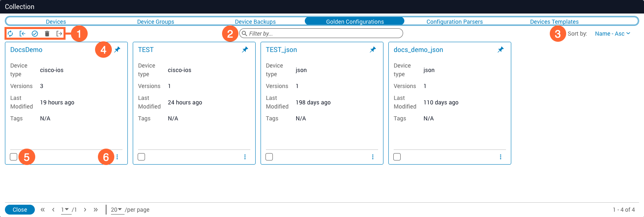
Task: Select the DocsDemo card checkbox
Action: coord(14,157)
